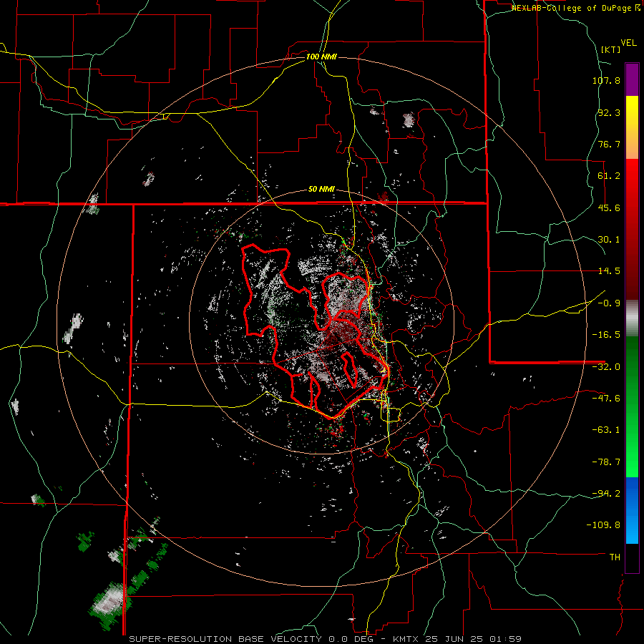Select the 14.5 velocity scale value
The height and width of the screenshot is (644, 644).
click(609, 271)
